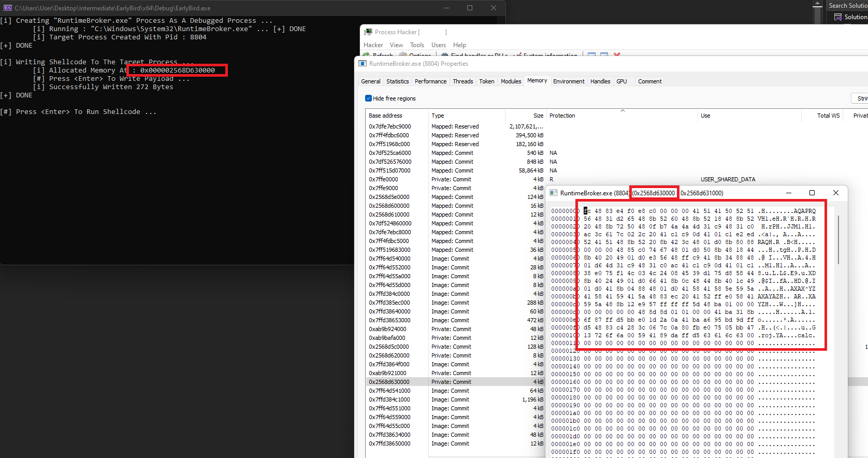Select memory row 0x2568d620000
The height and width of the screenshot is (458, 868).
[456, 355]
